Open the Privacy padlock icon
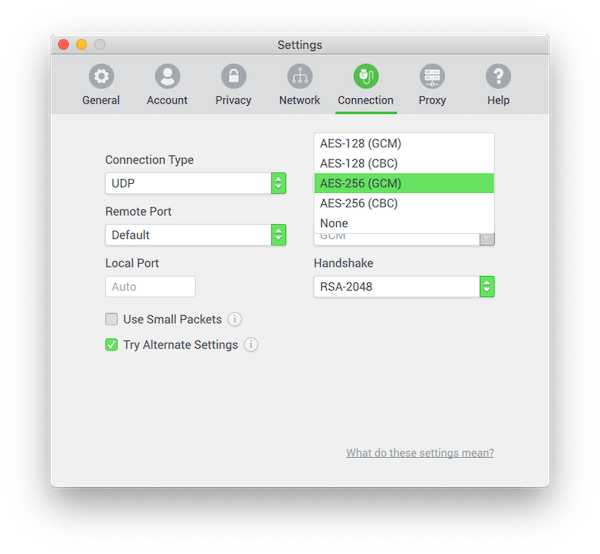 pos(233,77)
